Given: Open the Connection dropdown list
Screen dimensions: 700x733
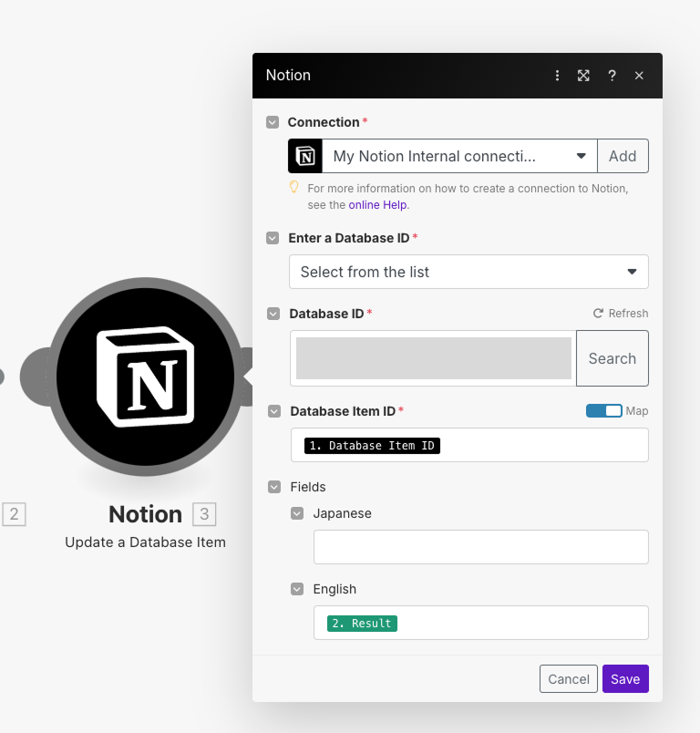Looking at the screenshot, I should coord(460,156).
